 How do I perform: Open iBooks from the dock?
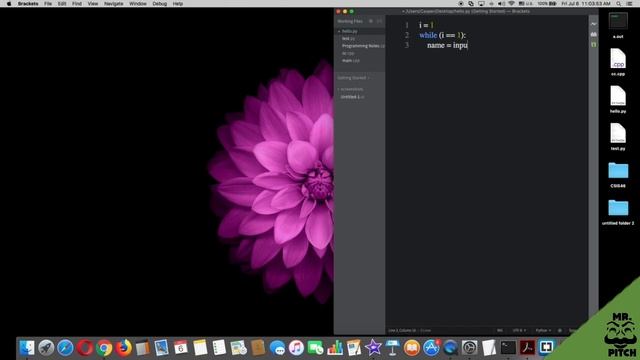[412, 348]
